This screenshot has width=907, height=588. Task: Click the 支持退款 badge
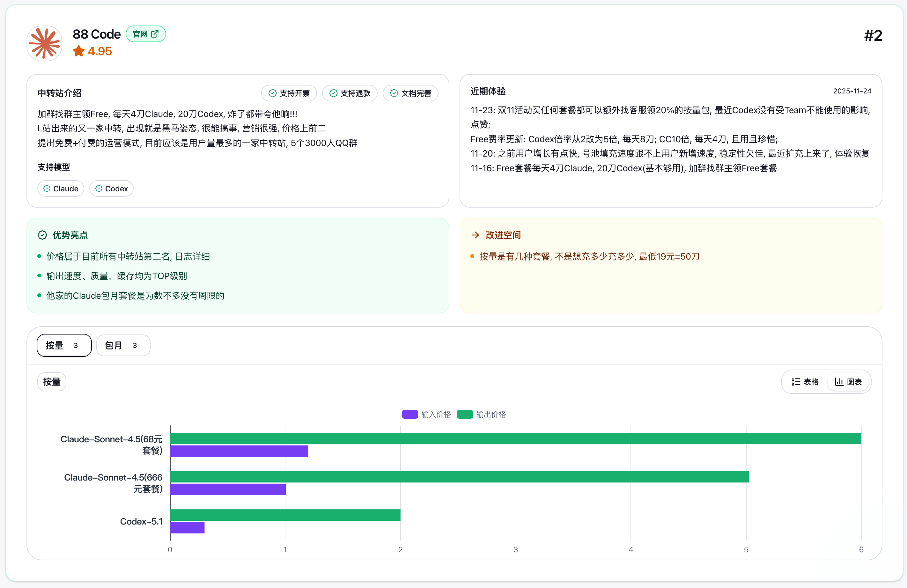coord(350,93)
